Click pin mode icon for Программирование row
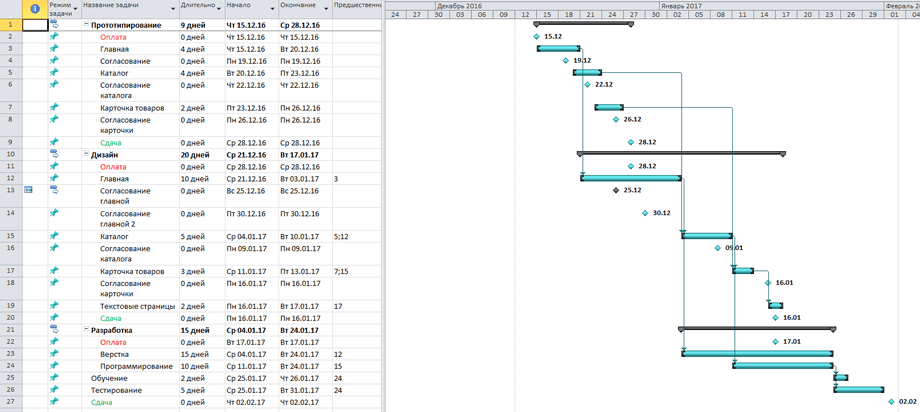Viewport: 920px width, 412px height. pyautogui.click(x=54, y=366)
